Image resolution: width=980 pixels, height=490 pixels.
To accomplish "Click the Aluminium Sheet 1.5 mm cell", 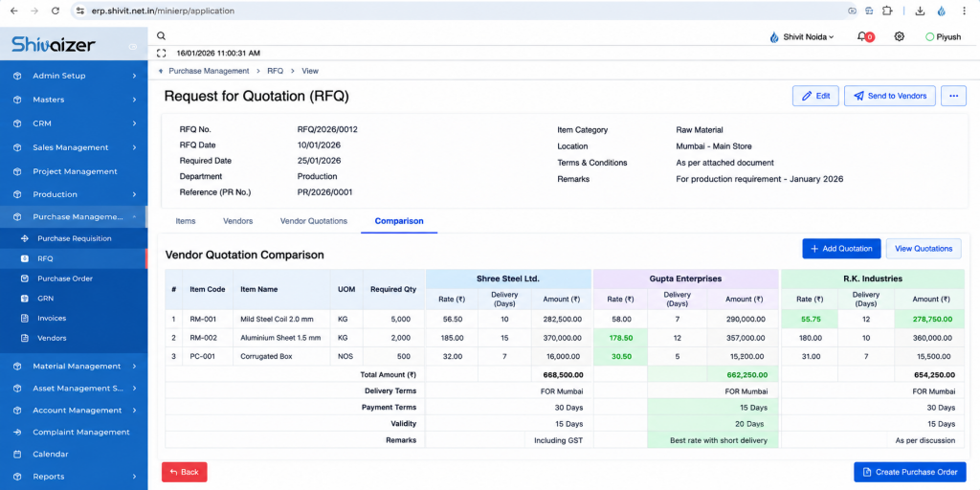I will [x=281, y=338].
